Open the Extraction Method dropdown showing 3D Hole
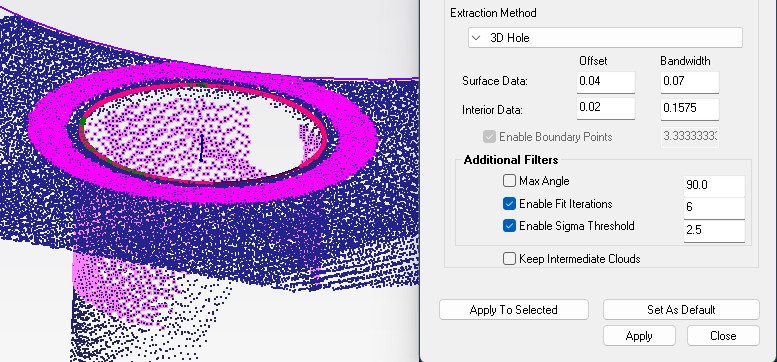This screenshot has width=777, height=362. pos(605,38)
